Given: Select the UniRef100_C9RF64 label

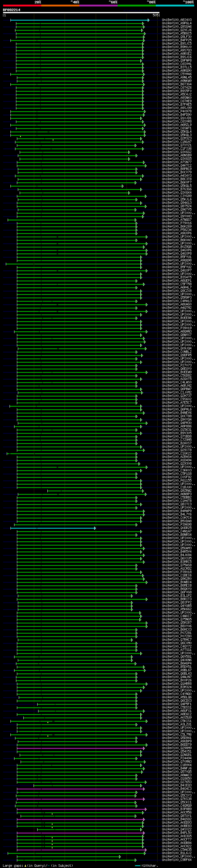Looking at the screenshot, I should pos(177,860).
